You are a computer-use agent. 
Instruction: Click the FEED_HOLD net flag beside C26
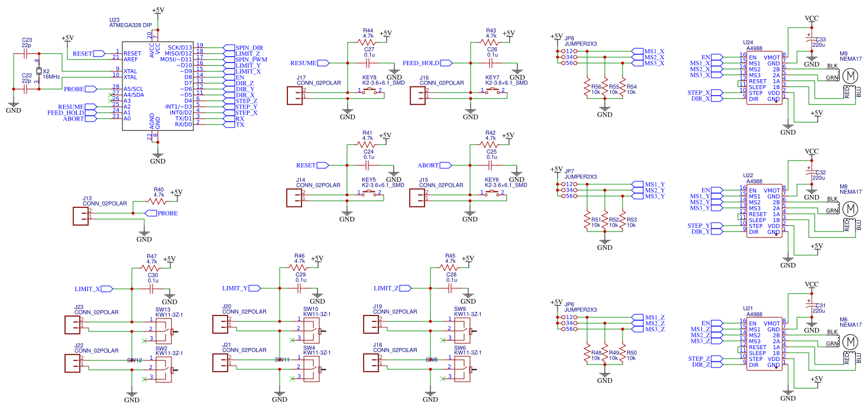[x=427, y=63]
